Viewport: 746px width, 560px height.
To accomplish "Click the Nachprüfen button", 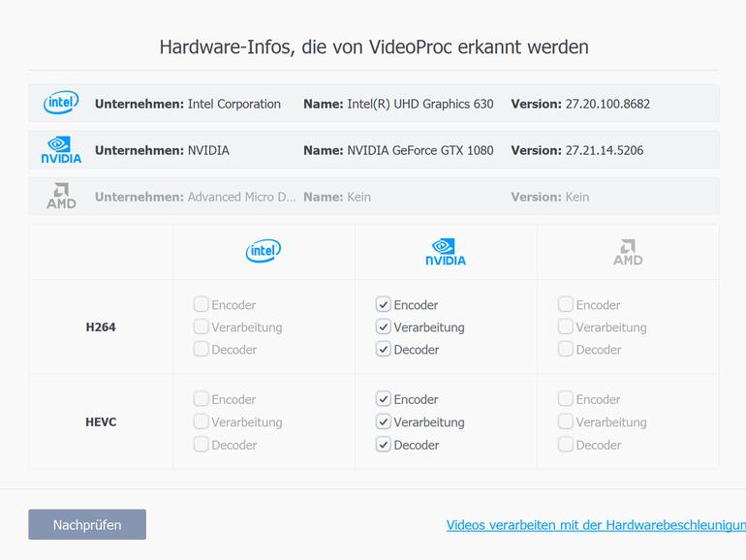I will pos(87,524).
